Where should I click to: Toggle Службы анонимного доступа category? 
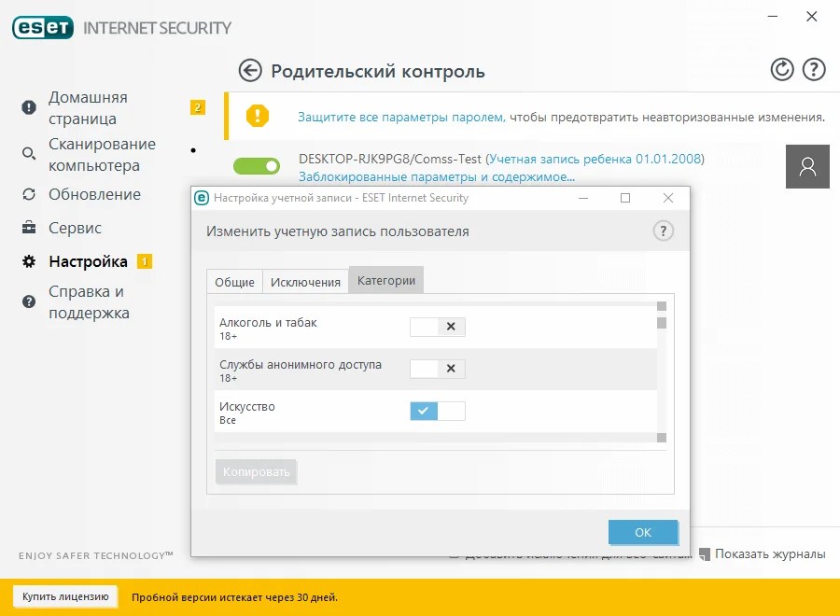[437, 369]
